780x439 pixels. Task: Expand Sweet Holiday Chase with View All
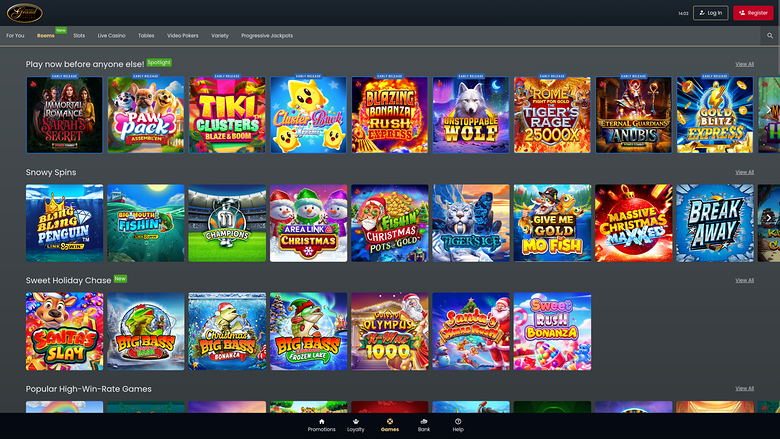[x=744, y=281]
